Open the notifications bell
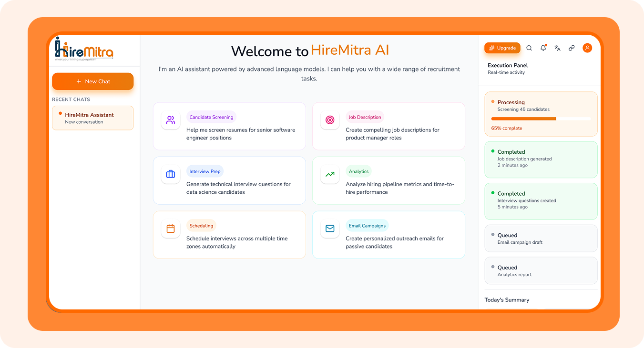The image size is (644, 348). click(543, 48)
